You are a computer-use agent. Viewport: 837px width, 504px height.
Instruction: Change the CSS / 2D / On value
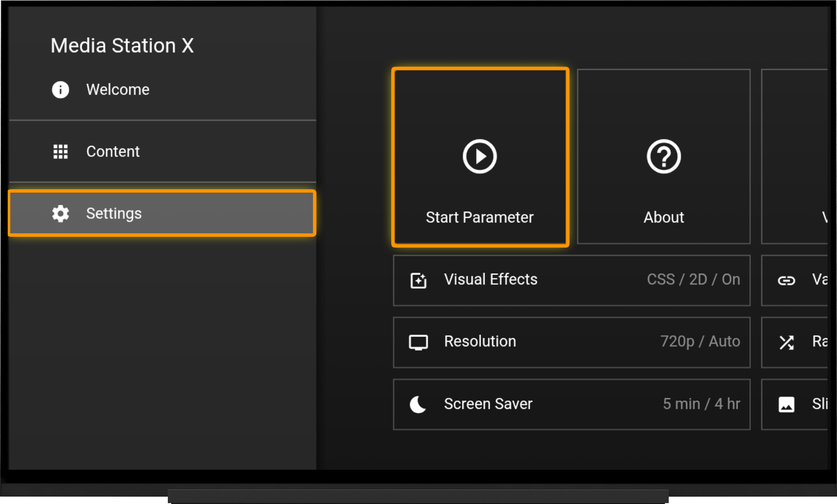[x=693, y=280]
